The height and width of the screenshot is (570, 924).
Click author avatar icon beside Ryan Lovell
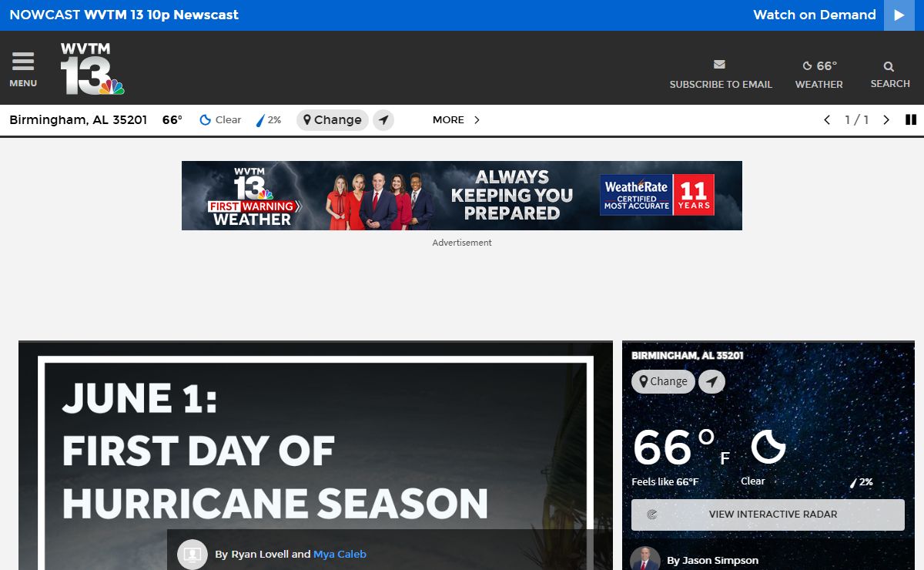pyautogui.click(x=192, y=554)
